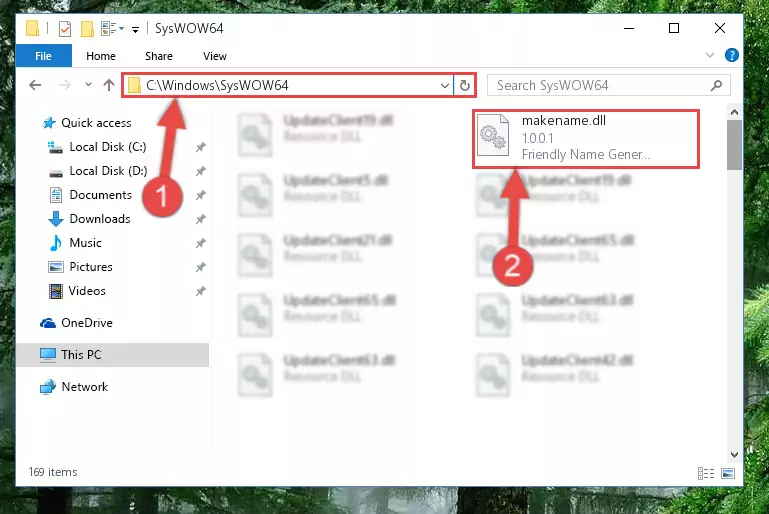This screenshot has height=514, width=769.
Task: Minimize the SysWOW64 window
Action: 629,28
